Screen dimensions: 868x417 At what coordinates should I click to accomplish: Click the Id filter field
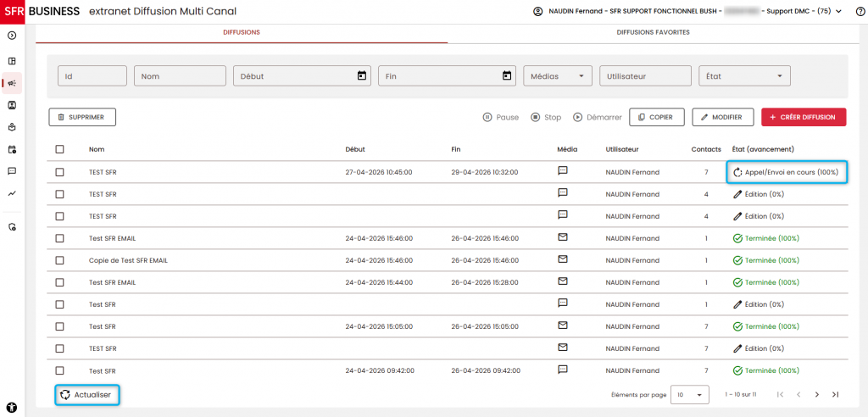point(92,76)
